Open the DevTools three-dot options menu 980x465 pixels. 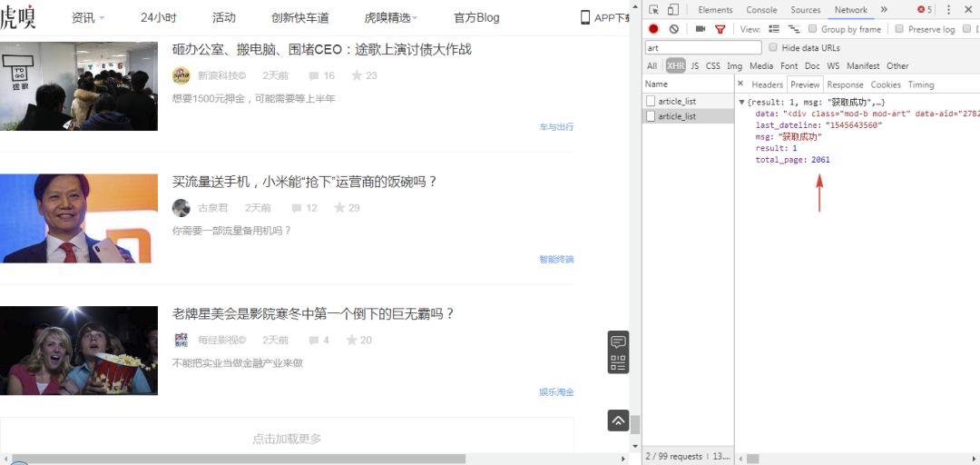click(949, 10)
